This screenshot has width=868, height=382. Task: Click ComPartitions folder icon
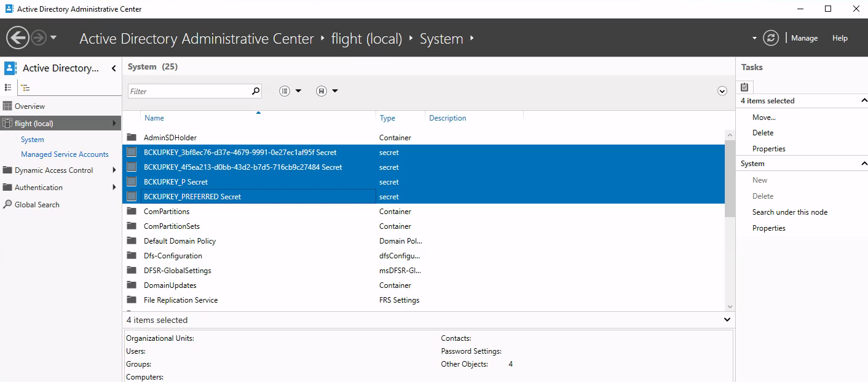point(131,212)
